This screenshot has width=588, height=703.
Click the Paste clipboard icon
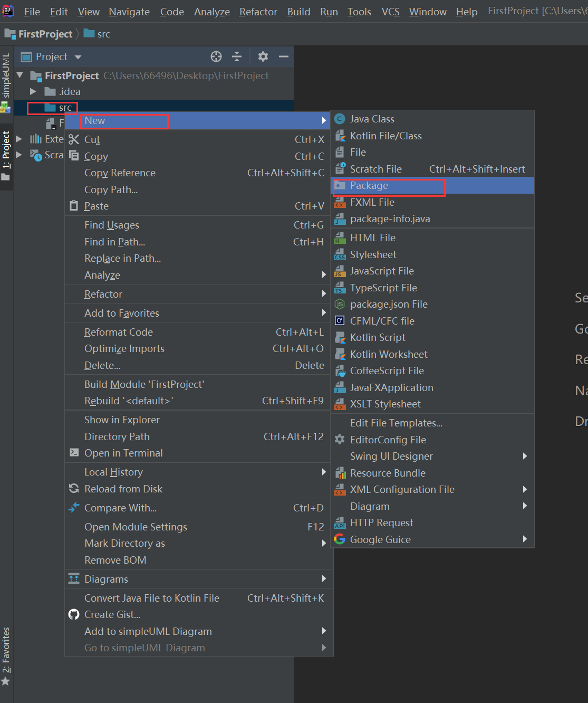(x=74, y=206)
